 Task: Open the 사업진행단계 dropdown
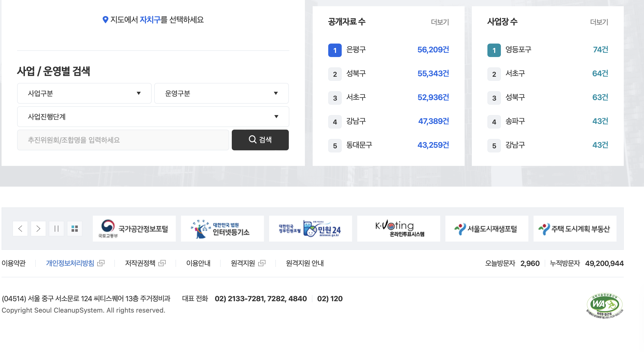[153, 117]
